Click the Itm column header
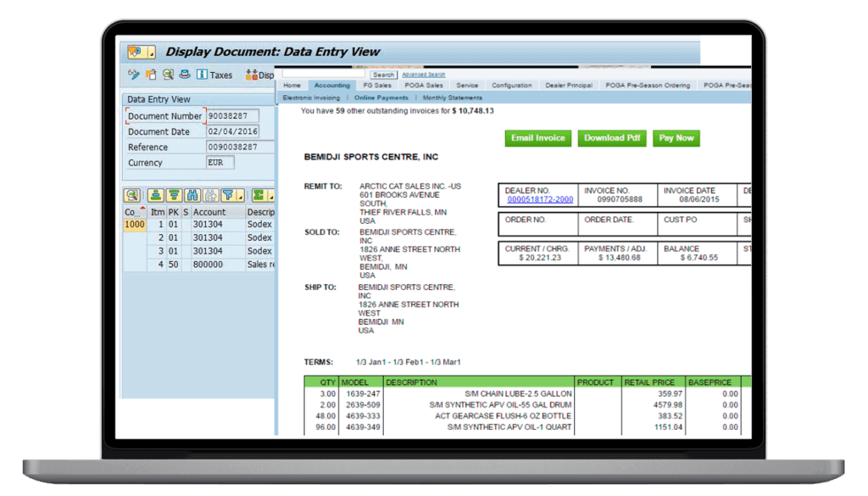 click(158, 212)
